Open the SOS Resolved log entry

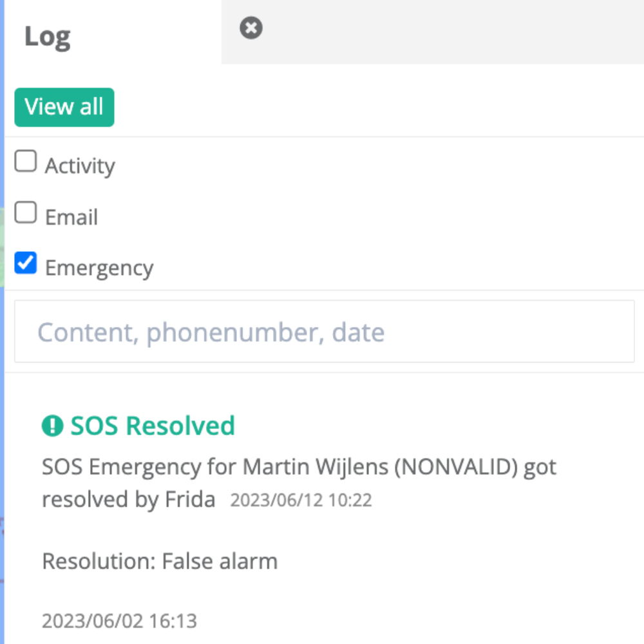tap(153, 425)
